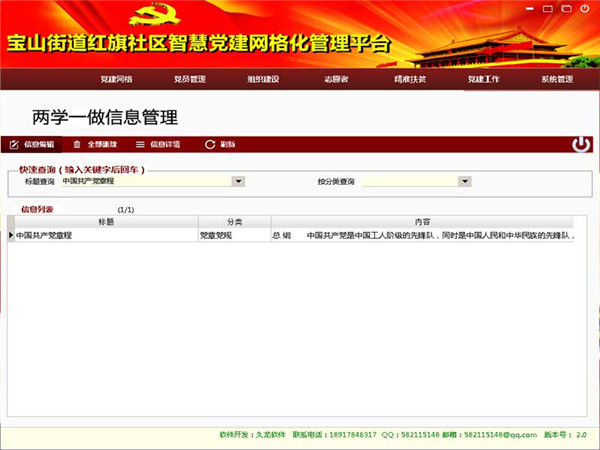Click the 版本号 2.0 footer text

(x=565, y=435)
